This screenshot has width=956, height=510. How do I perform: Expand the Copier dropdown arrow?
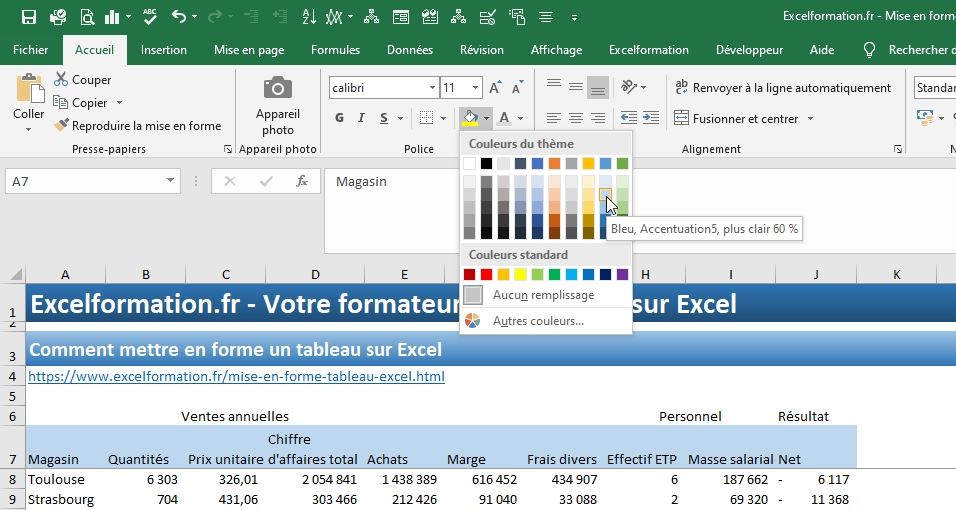click(x=120, y=102)
